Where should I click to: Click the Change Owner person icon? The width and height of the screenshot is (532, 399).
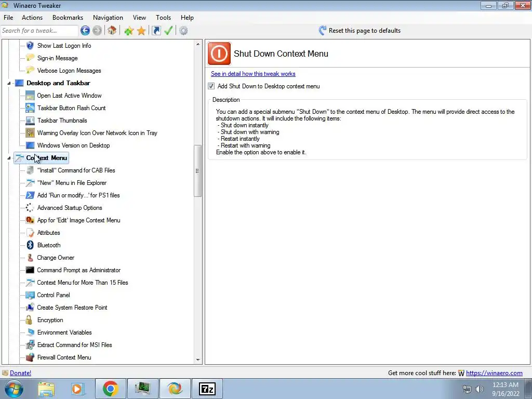(30, 258)
